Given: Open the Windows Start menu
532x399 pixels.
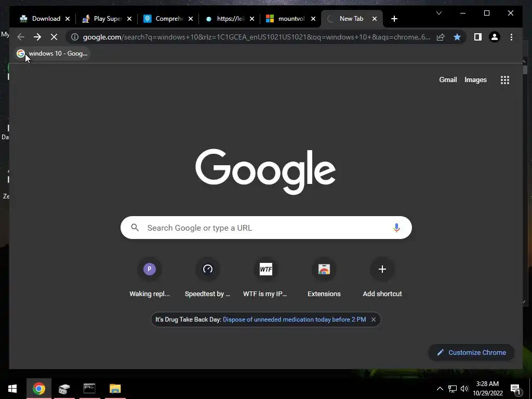Looking at the screenshot, I should 12,389.
